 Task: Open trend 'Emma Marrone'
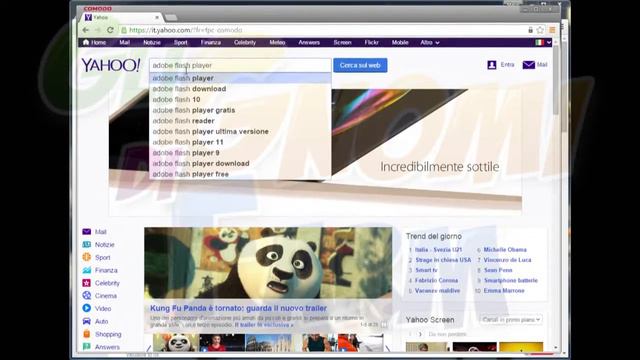(504, 291)
